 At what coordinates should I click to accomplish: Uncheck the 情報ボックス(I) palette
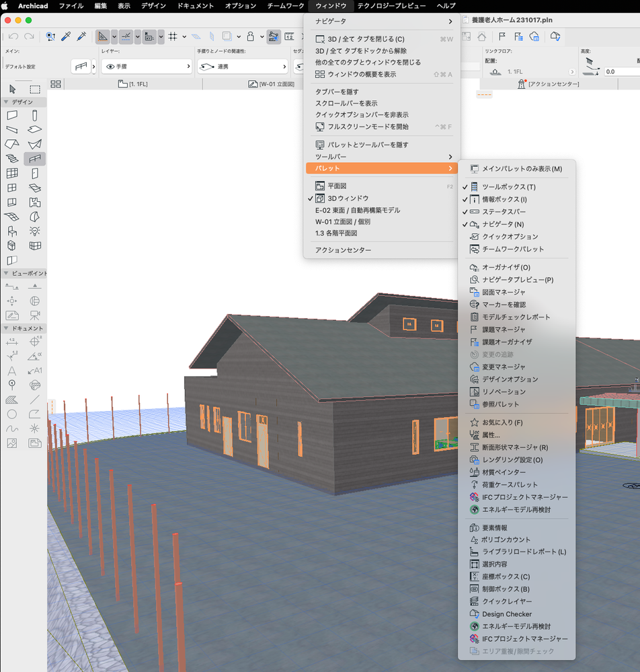[516, 199]
